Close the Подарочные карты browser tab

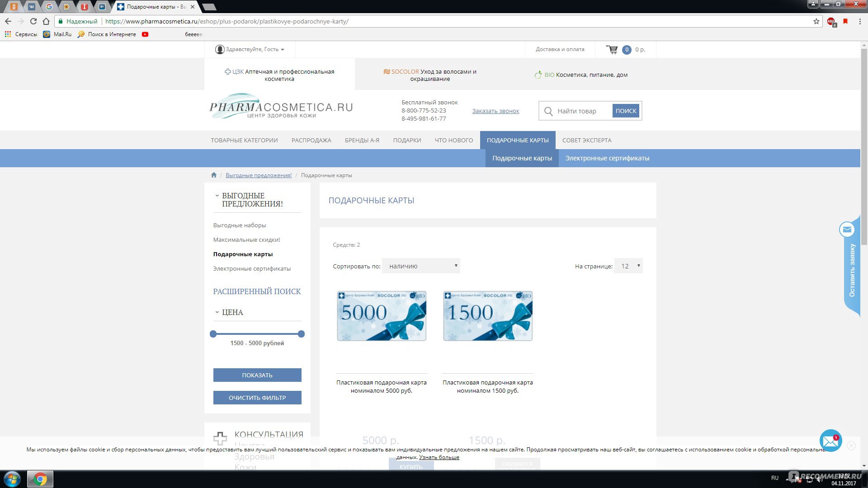pos(193,7)
